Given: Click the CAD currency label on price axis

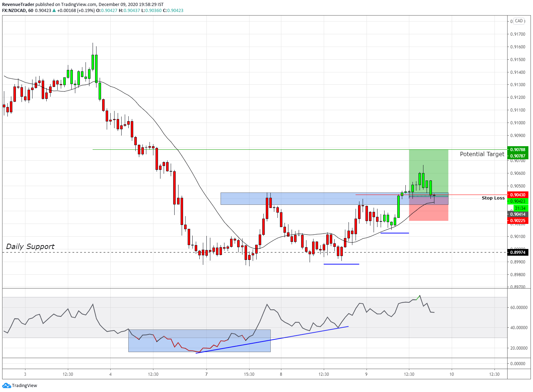Looking at the screenshot, I should coord(519,21).
